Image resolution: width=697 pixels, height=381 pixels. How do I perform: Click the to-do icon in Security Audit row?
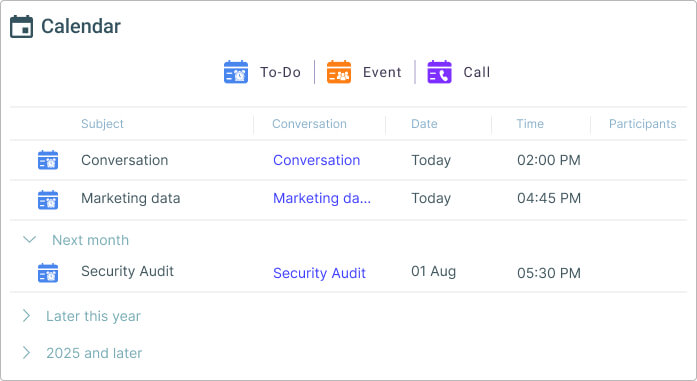point(48,273)
